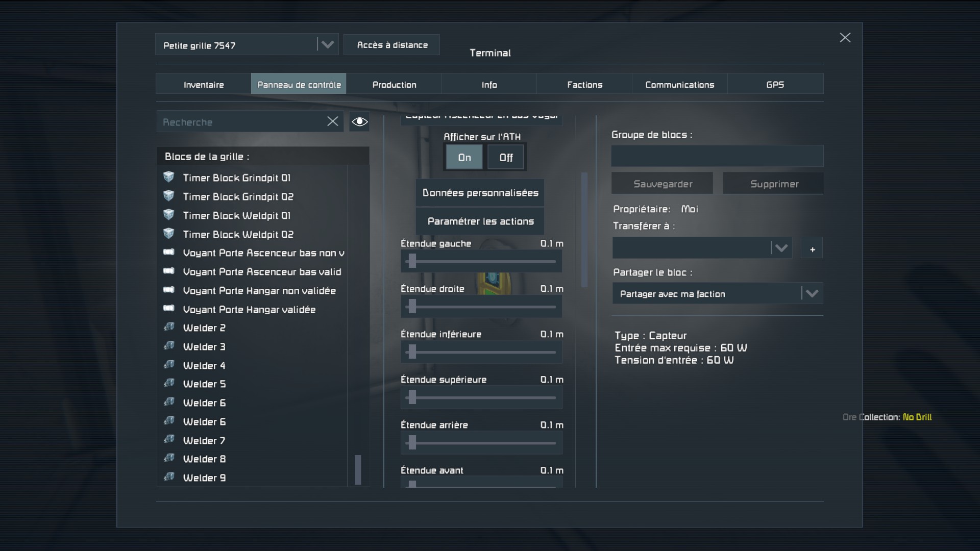Click the welder icon beside Welder 2
This screenshot has width=980, height=551.
[169, 327]
